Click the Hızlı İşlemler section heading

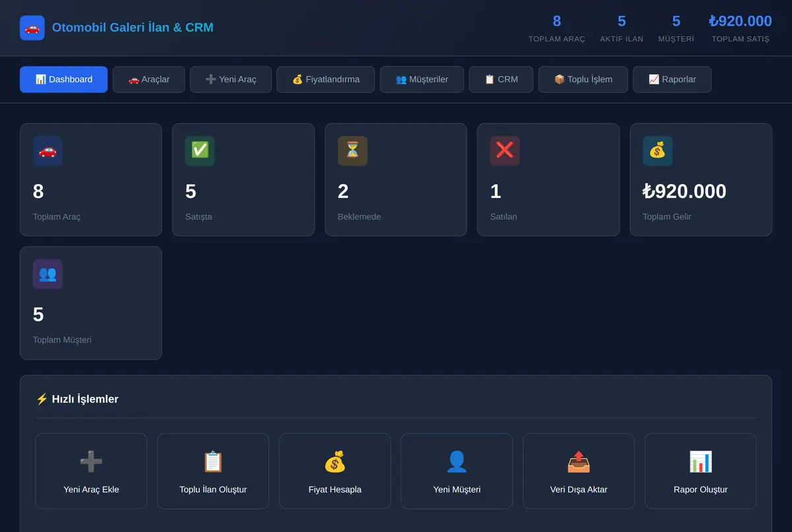(77, 399)
